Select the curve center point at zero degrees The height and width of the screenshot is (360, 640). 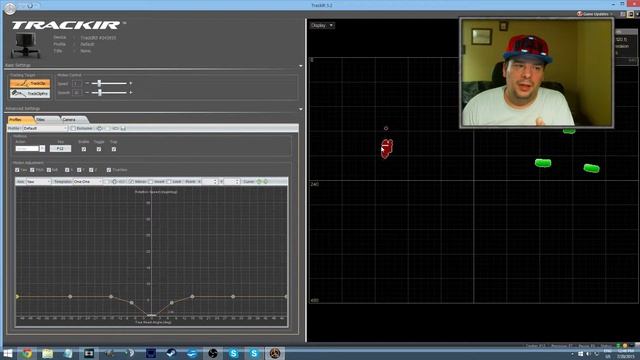click(x=151, y=315)
